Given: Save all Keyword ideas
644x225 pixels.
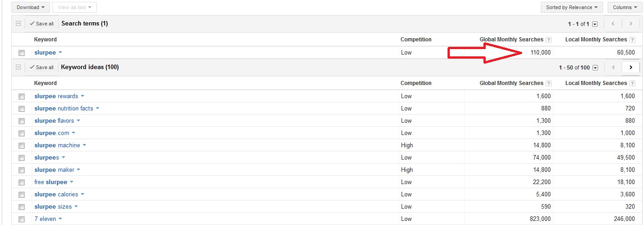Looking at the screenshot, I should click(x=41, y=67).
